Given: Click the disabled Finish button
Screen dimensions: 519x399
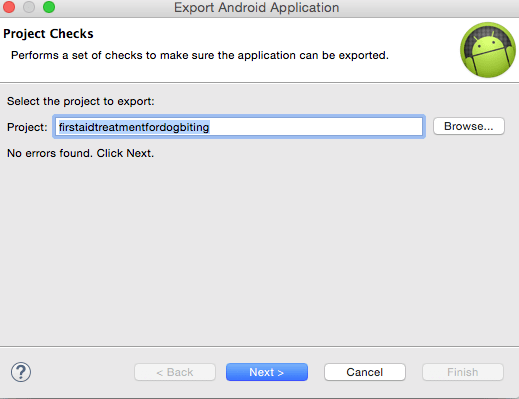Looking at the screenshot, I should coord(463,372).
